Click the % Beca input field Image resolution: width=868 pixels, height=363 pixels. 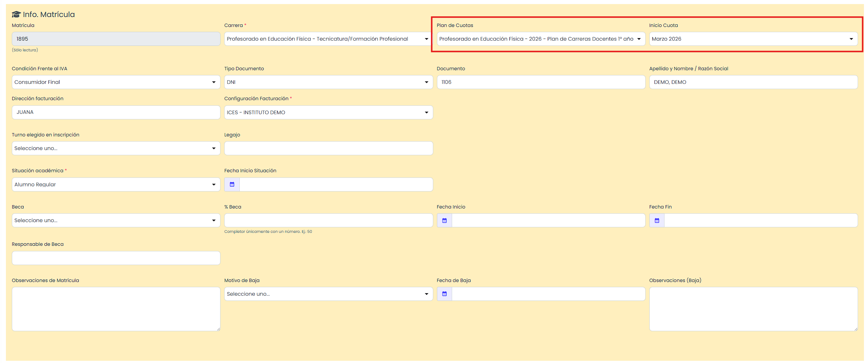pyautogui.click(x=328, y=220)
